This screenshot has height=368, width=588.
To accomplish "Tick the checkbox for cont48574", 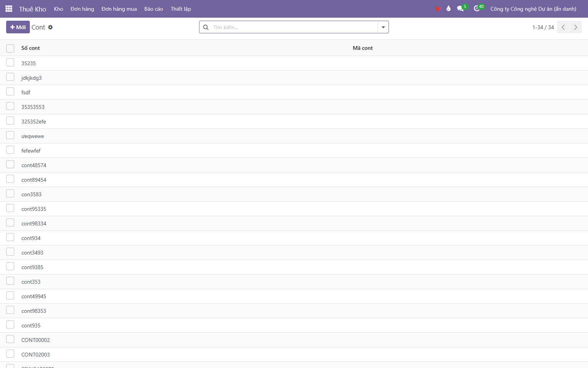I will coord(10,164).
